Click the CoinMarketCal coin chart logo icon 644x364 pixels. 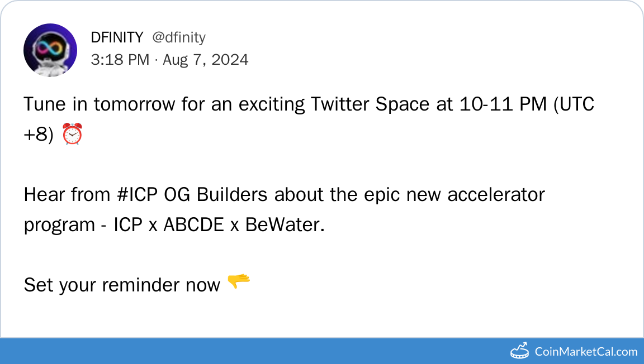520,351
